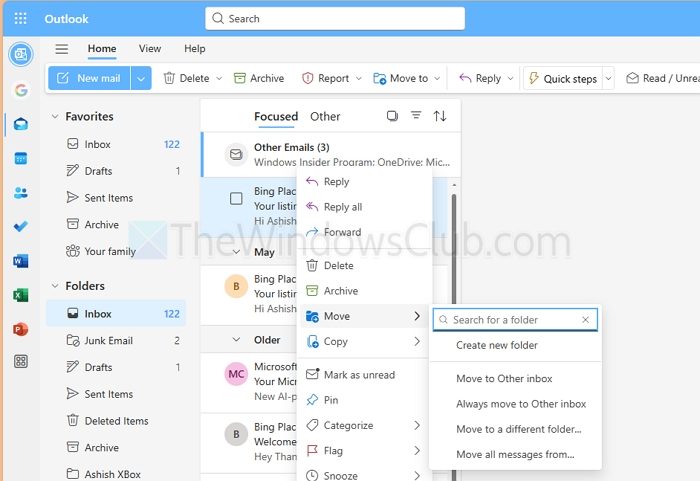Screen dimensions: 700x481
Task: Choose Pin in context menu
Action: [365, 400]
